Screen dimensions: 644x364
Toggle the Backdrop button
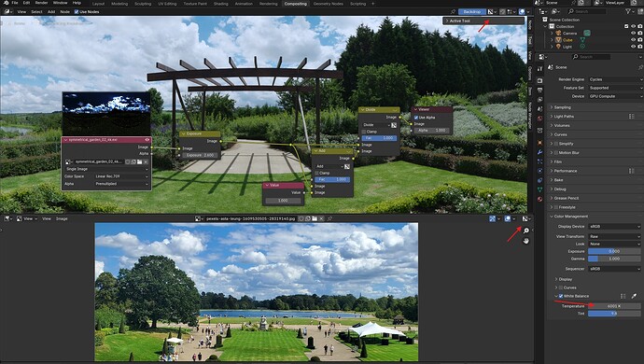tap(472, 12)
